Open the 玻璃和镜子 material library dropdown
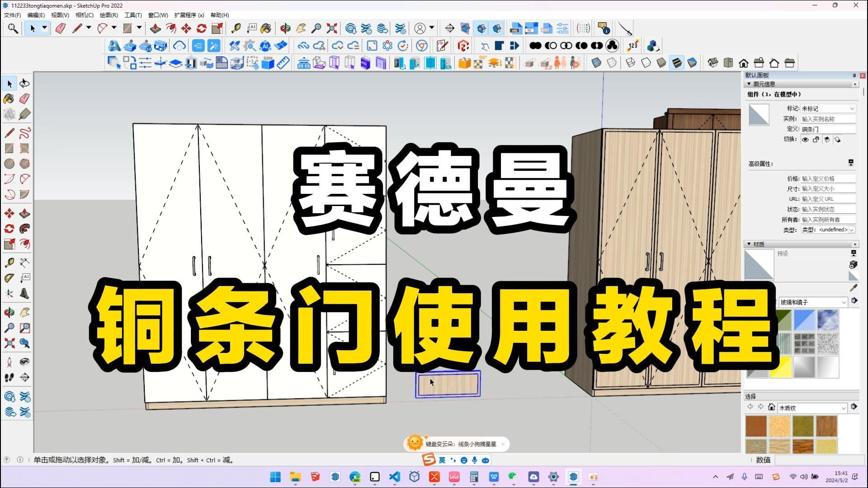This screenshot has width=868, height=488. [x=813, y=302]
